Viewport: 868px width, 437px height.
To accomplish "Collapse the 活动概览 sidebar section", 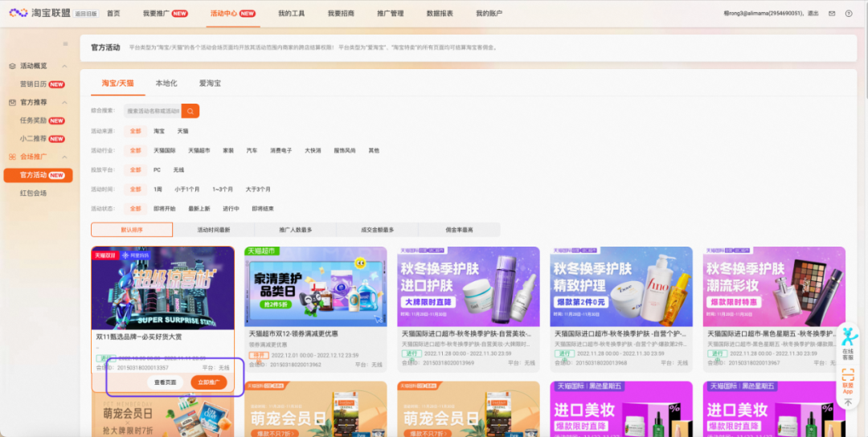I will pyautogui.click(x=64, y=66).
